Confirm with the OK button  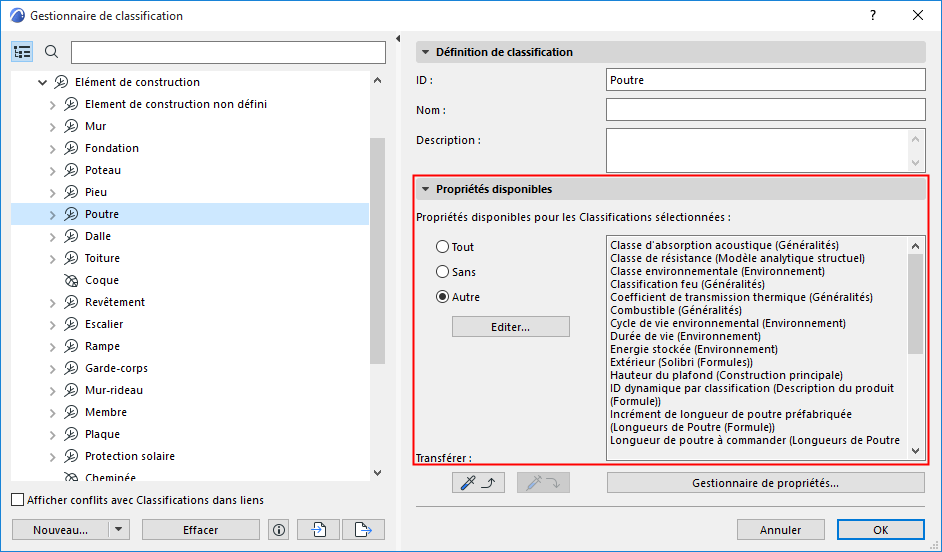(x=881, y=530)
